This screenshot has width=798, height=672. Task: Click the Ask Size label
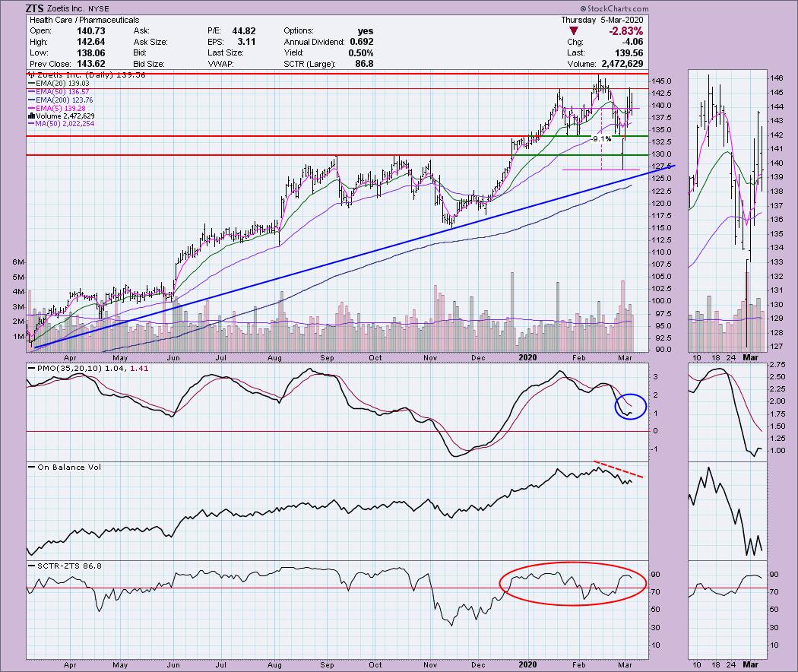coord(150,43)
